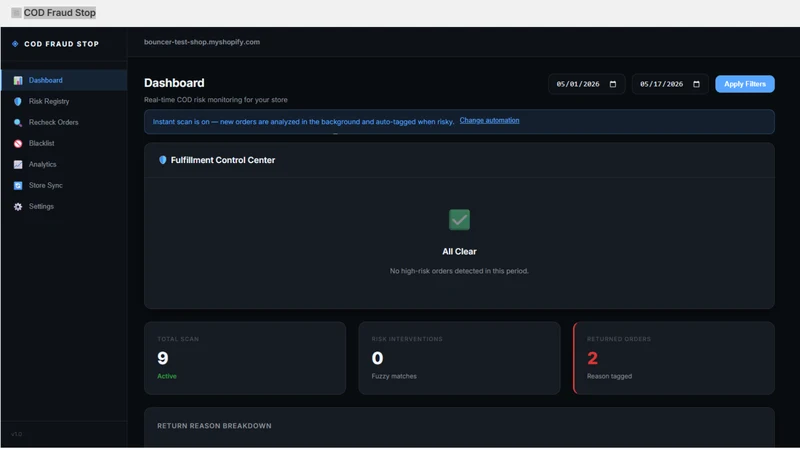The width and height of the screenshot is (800, 450).
Task: Click the Settings gear icon
Action: (x=18, y=207)
